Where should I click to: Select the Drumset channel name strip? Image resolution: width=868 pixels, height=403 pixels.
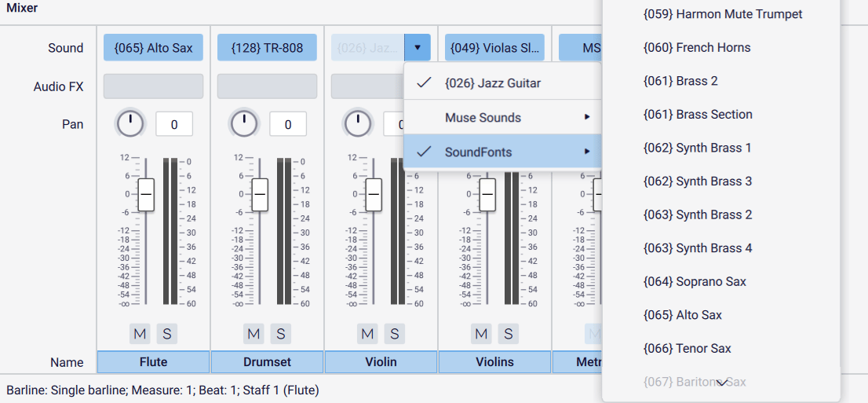coord(267,362)
